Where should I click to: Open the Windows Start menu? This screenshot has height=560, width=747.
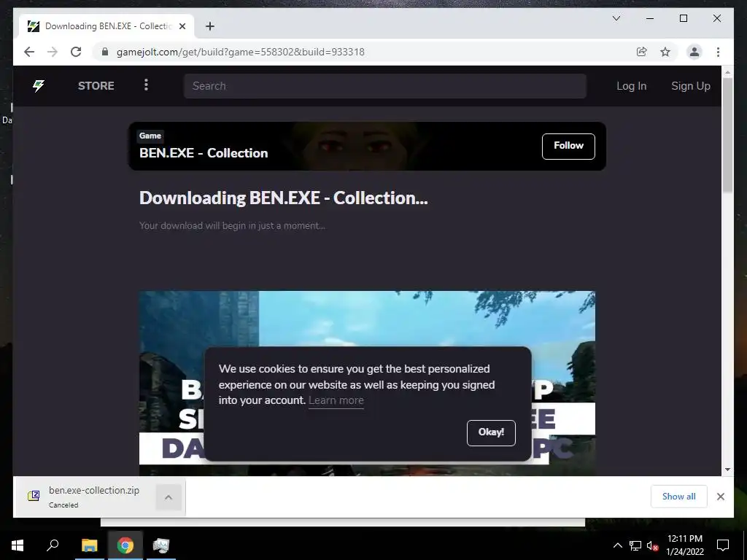coord(18,545)
